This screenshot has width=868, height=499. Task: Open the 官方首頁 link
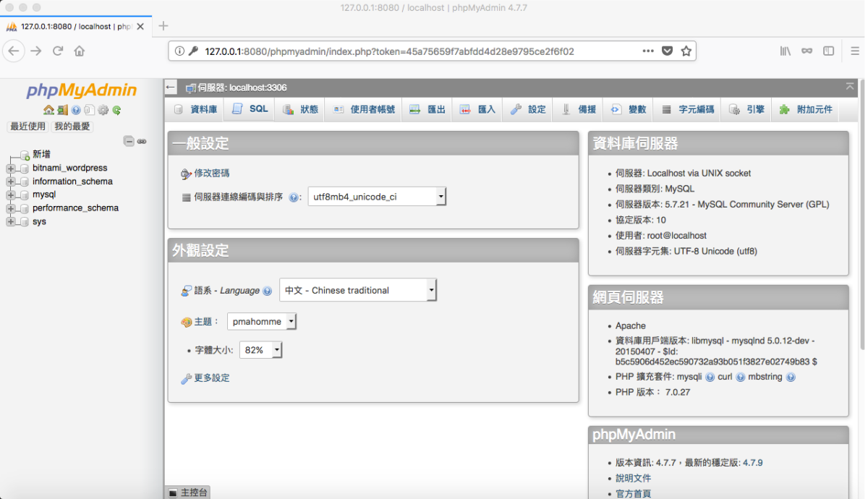coord(633,494)
